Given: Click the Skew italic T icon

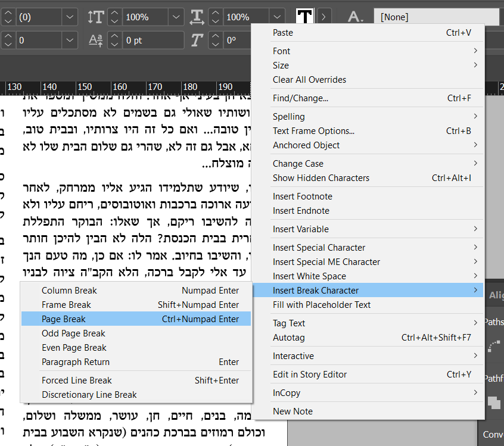Looking at the screenshot, I should (x=197, y=40).
